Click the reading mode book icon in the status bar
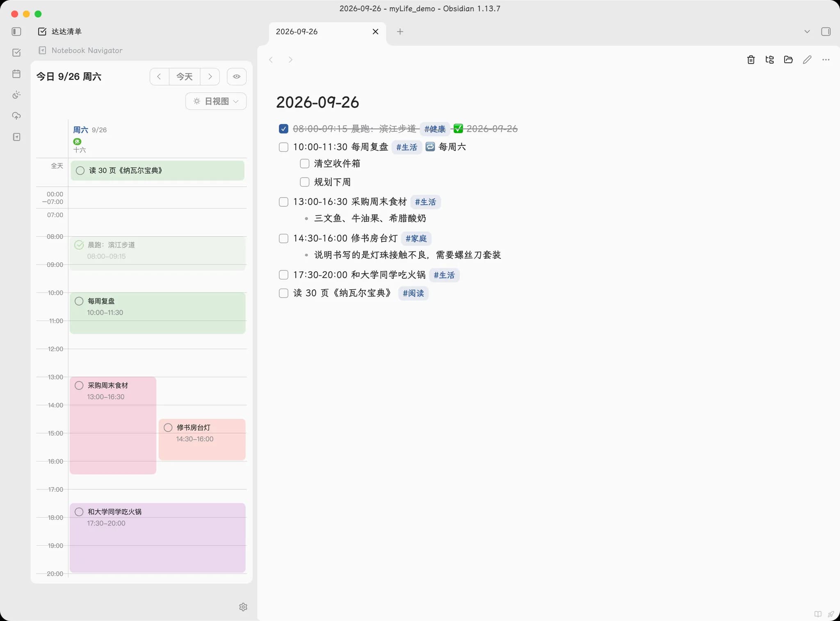This screenshot has height=621, width=840. pyautogui.click(x=818, y=614)
